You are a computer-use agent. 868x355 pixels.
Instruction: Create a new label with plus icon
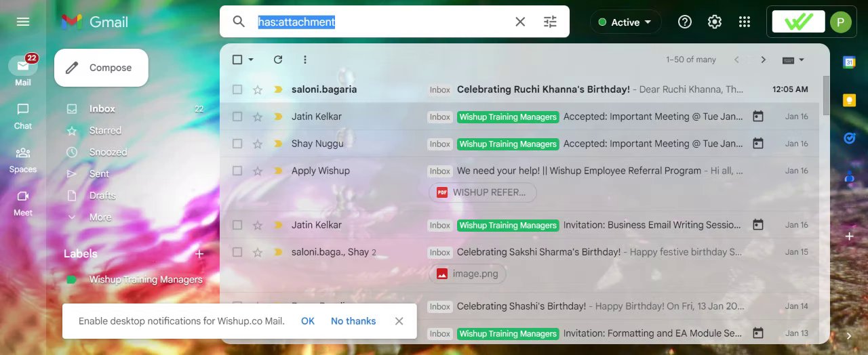coord(199,254)
